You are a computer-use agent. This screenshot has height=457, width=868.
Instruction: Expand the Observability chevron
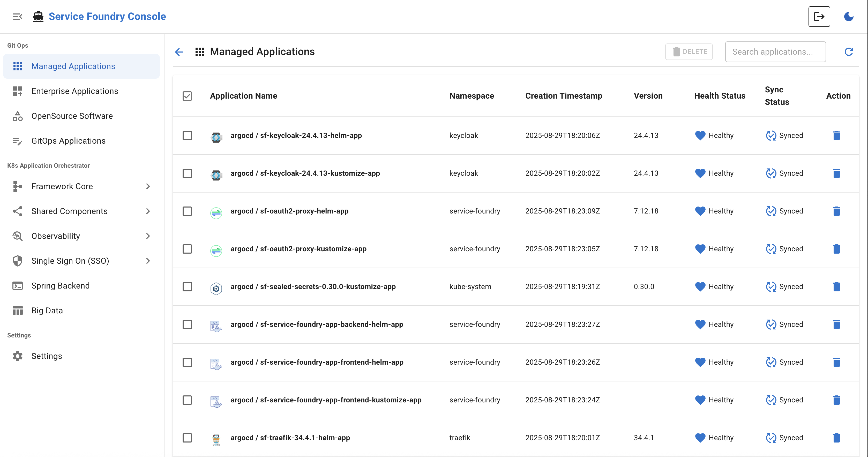point(148,236)
